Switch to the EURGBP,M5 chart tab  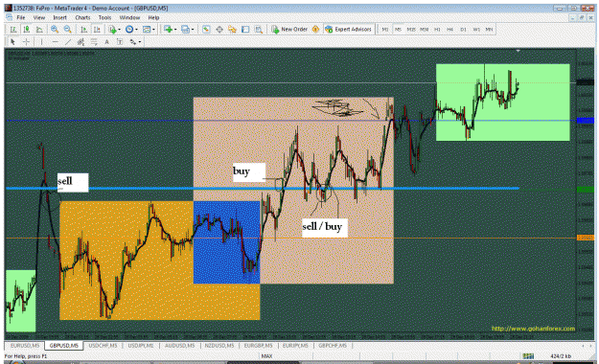pos(259,346)
